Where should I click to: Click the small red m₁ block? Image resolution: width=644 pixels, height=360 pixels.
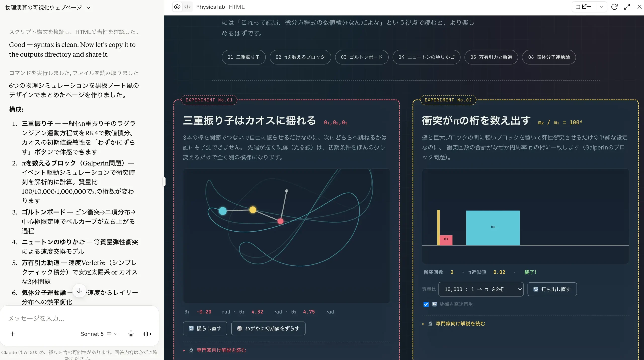pos(446,240)
